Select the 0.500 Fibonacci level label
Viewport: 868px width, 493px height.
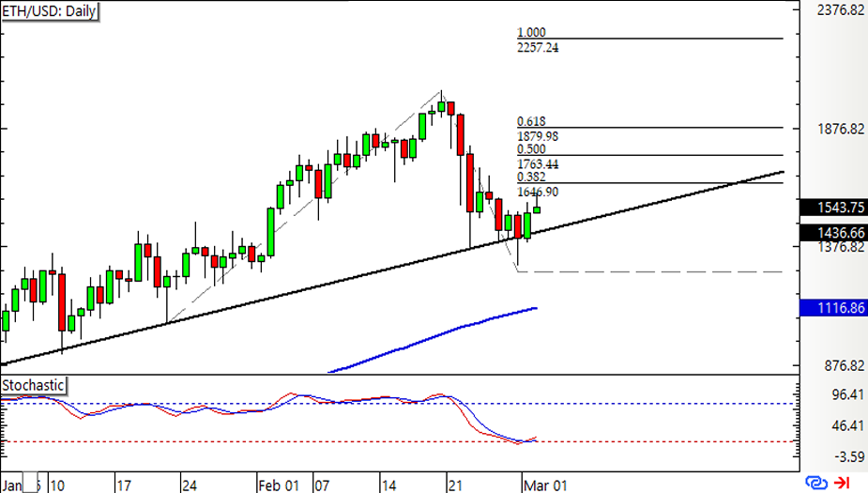(531, 149)
